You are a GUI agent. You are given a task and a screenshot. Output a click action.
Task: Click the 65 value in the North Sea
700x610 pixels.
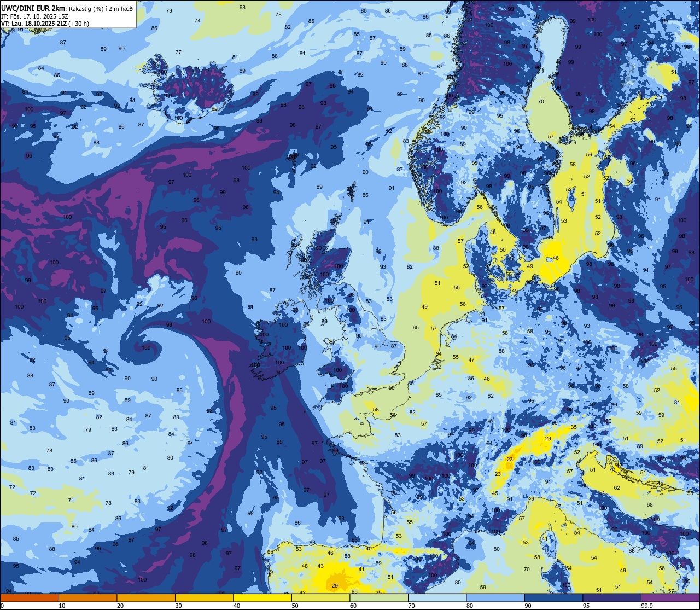(x=416, y=328)
